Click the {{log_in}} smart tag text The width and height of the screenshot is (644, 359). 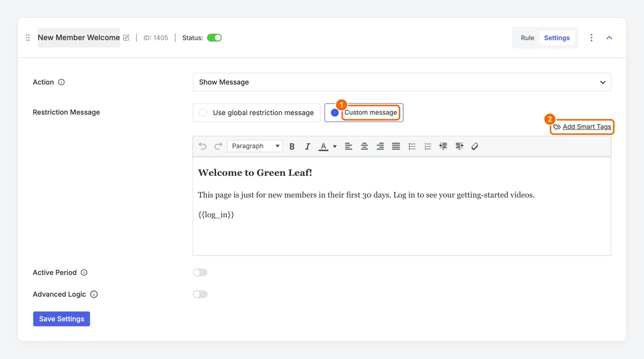click(x=216, y=215)
